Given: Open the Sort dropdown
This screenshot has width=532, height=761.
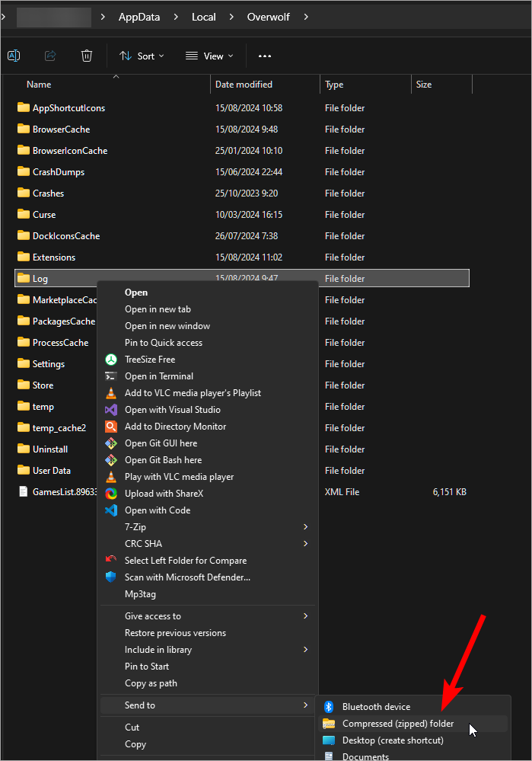Looking at the screenshot, I should 142,56.
